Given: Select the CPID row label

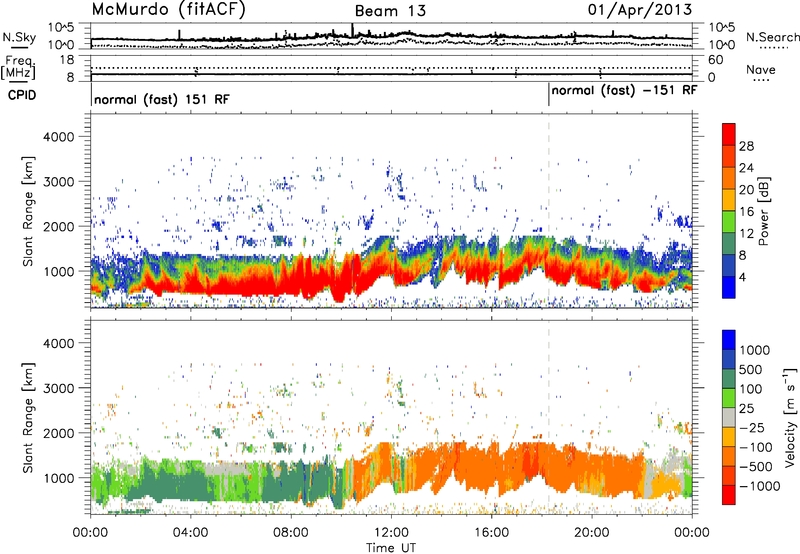Looking at the screenshot, I should (22, 95).
